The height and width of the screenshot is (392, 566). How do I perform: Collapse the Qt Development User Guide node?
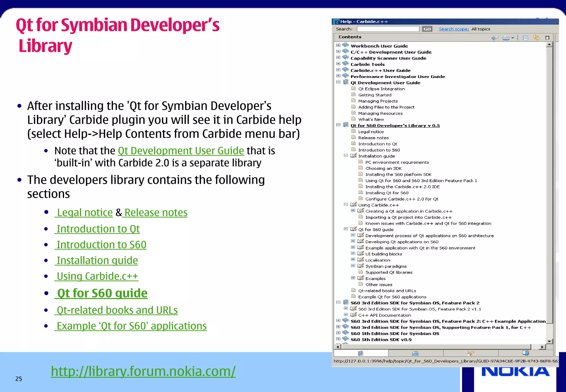click(x=338, y=82)
